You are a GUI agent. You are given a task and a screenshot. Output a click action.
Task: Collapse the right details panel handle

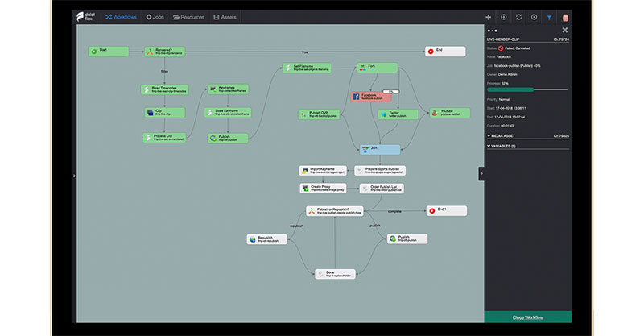pos(481,173)
